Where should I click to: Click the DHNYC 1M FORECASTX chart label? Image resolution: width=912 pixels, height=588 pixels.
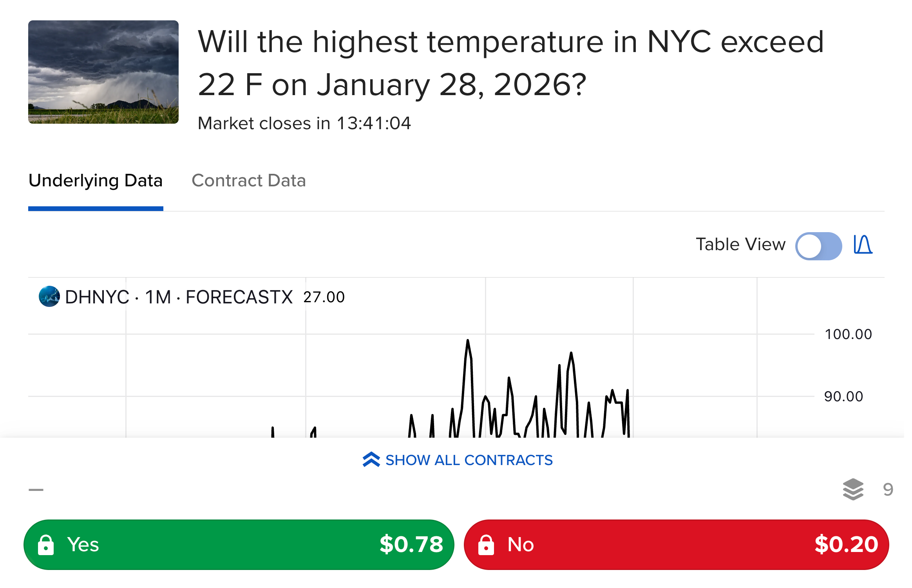click(179, 297)
